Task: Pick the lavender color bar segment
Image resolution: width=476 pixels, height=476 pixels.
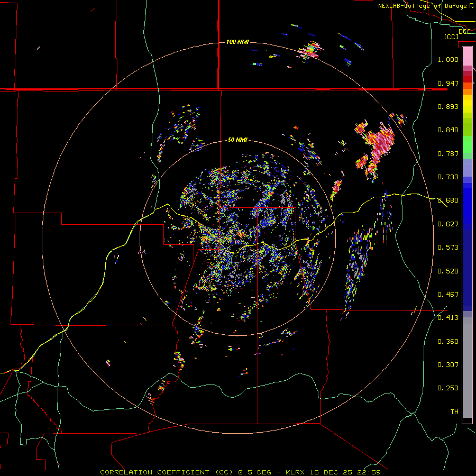Action: pyautogui.click(x=467, y=168)
